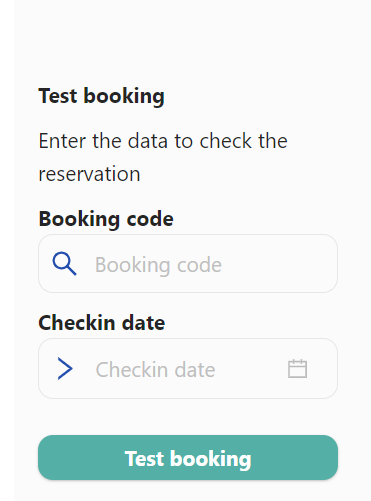
Task: Open the calendar picker icon
Action: click(297, 369)
